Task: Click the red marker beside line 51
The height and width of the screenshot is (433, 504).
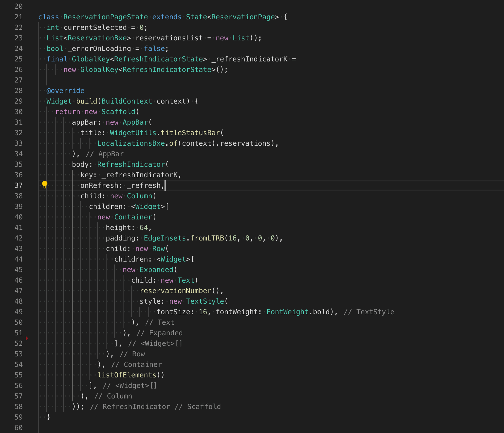Action: pyautogui.click(x=27, y=338)
